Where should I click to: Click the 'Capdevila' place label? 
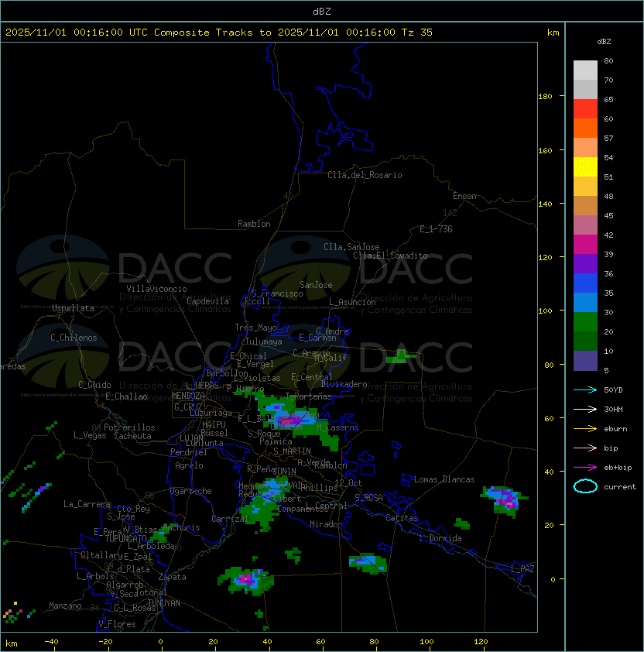point(207,301)
